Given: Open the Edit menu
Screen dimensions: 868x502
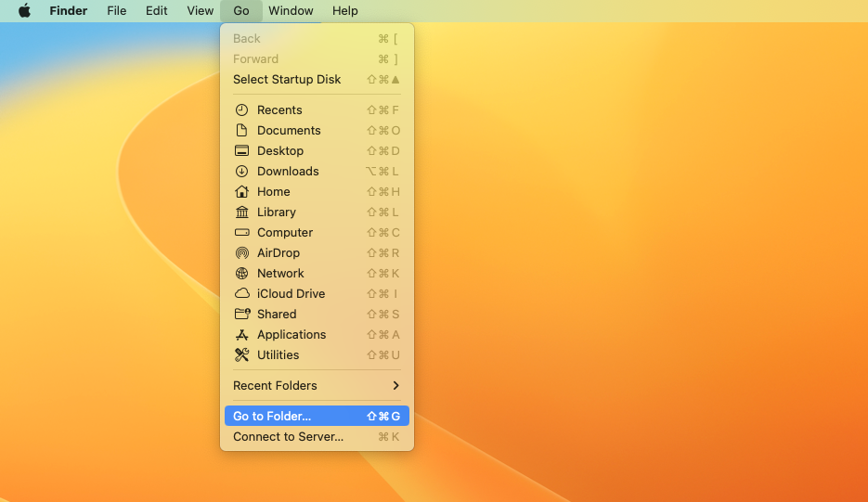Looking at the screenshot, I should tap(156, 10).
